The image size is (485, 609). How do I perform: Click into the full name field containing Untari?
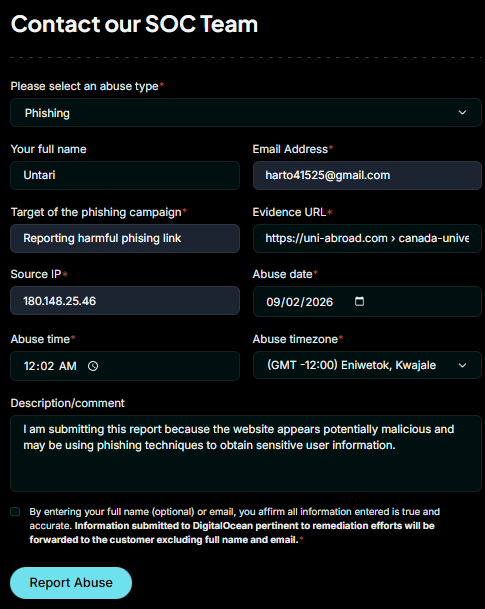coord(125,176)
